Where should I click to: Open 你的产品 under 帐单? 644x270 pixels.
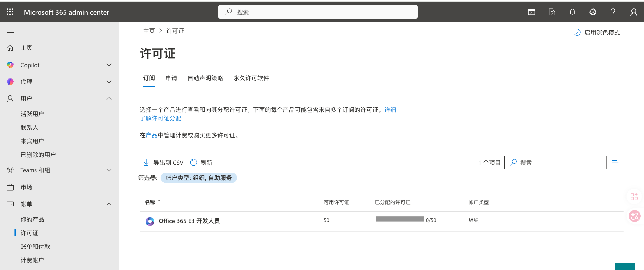tap(32, 219)
